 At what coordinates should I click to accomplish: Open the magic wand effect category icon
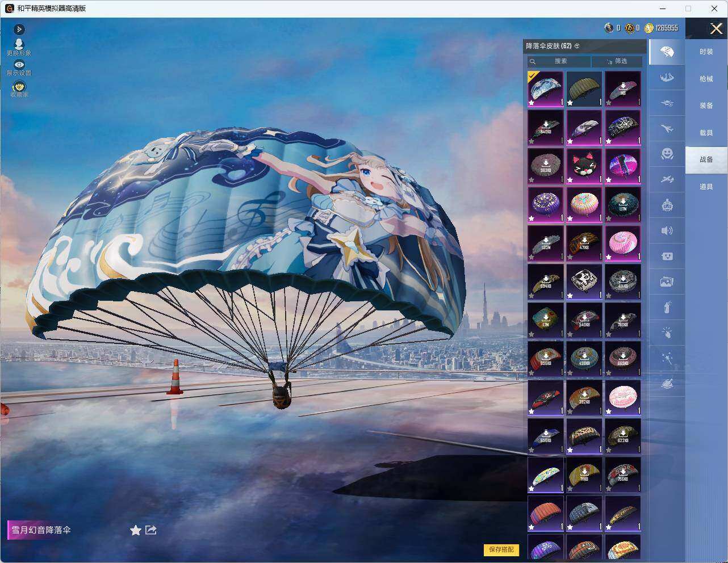pyautogui.click(x=667, y=358)
